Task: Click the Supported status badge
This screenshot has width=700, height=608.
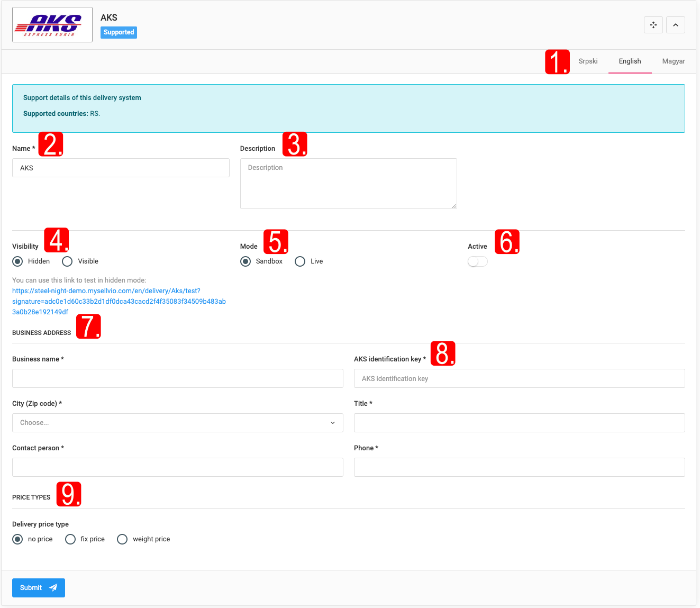Action: click(119, 32)
